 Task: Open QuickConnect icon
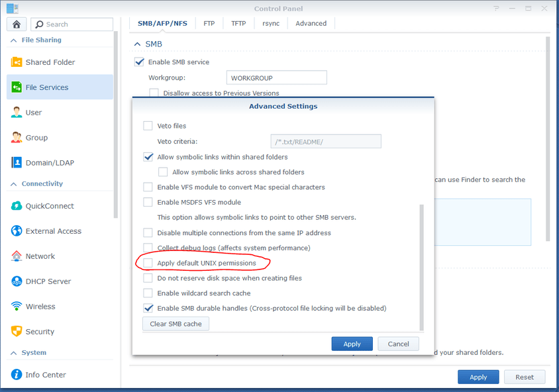coord(17,206)
